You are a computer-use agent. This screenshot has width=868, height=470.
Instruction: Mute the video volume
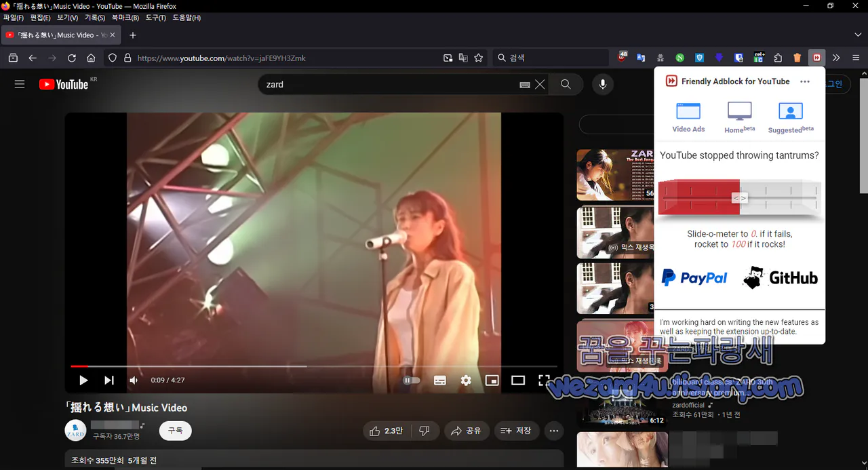(x=134, y=380)
